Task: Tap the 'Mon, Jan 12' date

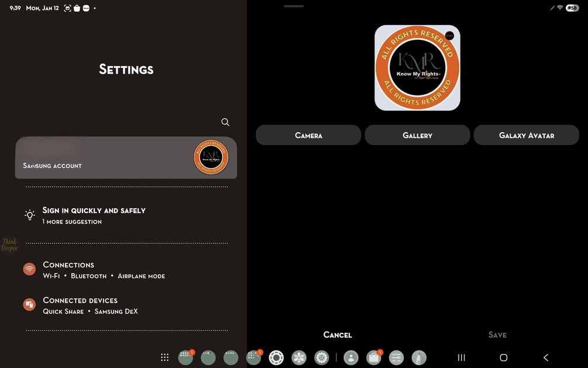Action: pos(42,8)
